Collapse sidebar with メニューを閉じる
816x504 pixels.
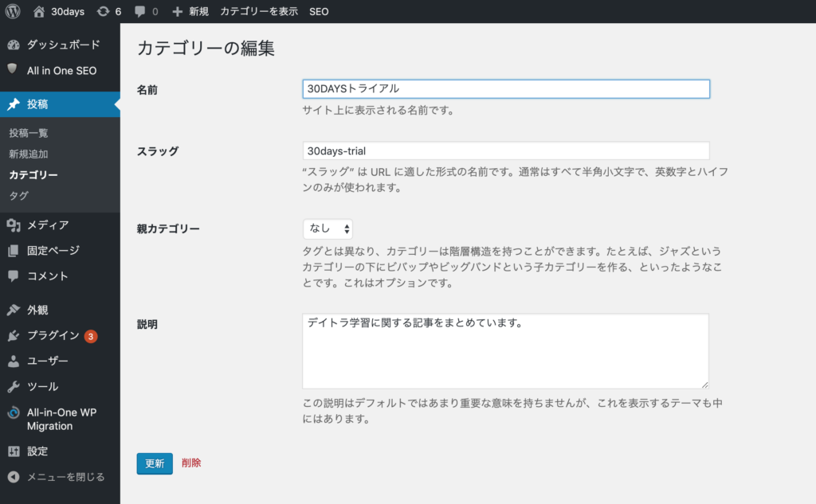click(x=56, y=477)
